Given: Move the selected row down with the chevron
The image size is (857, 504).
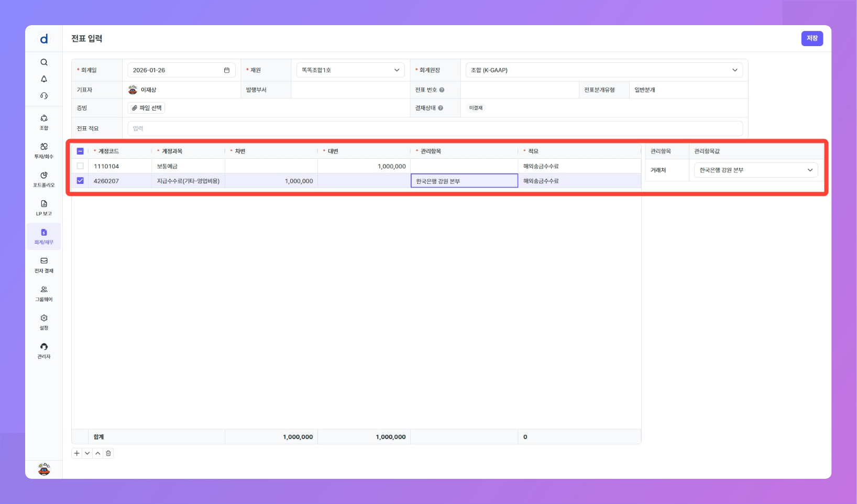Looking at the screenshot, I should point(87,453).
